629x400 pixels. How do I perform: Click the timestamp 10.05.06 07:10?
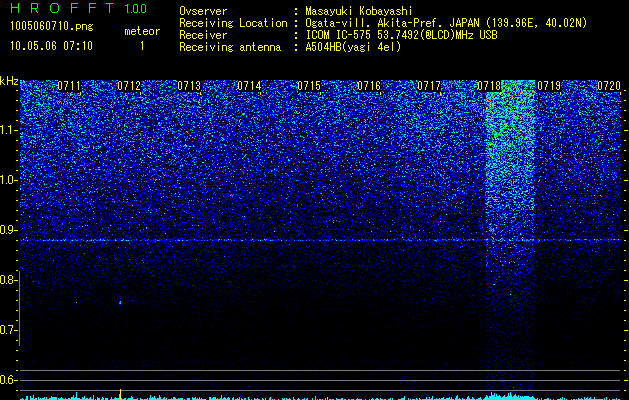(51, 46)
